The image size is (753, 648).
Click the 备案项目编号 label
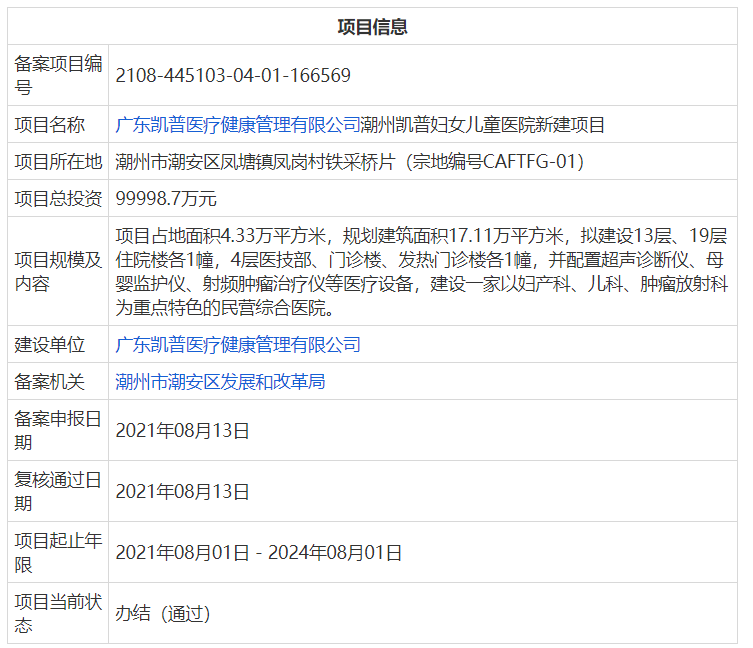pyautogui.click(x=58, y=75)
